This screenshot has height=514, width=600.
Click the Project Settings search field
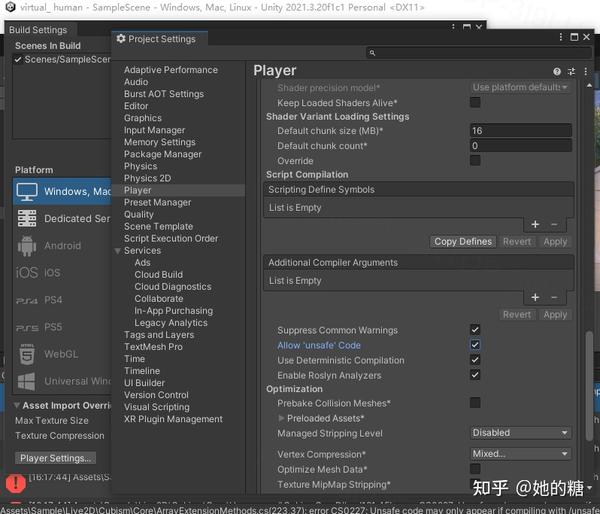[x=479, y=53]
